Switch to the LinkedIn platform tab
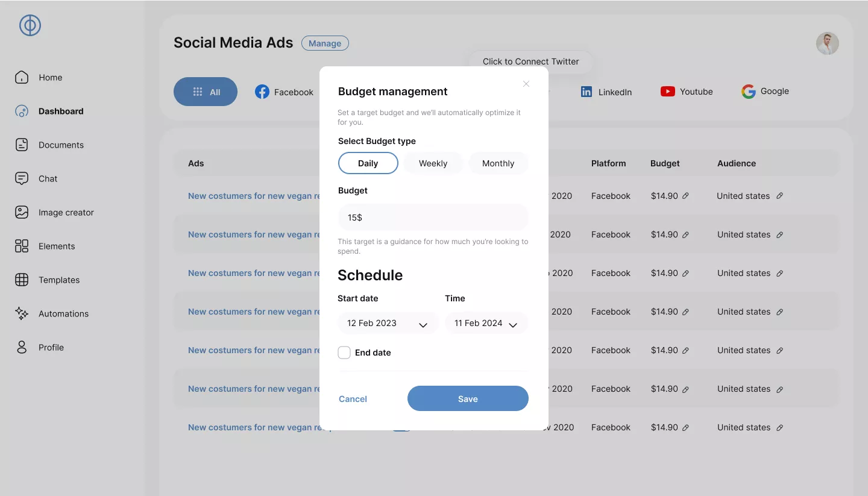 pos(606,92)
